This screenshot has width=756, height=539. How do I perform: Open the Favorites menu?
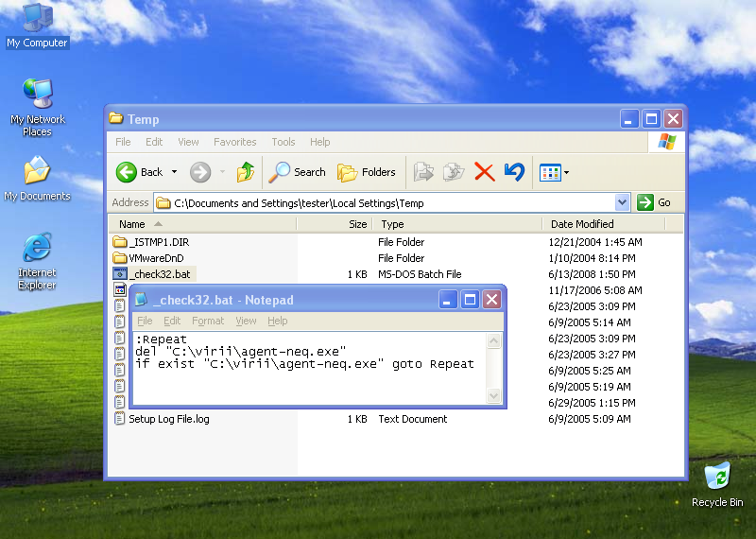234,142
